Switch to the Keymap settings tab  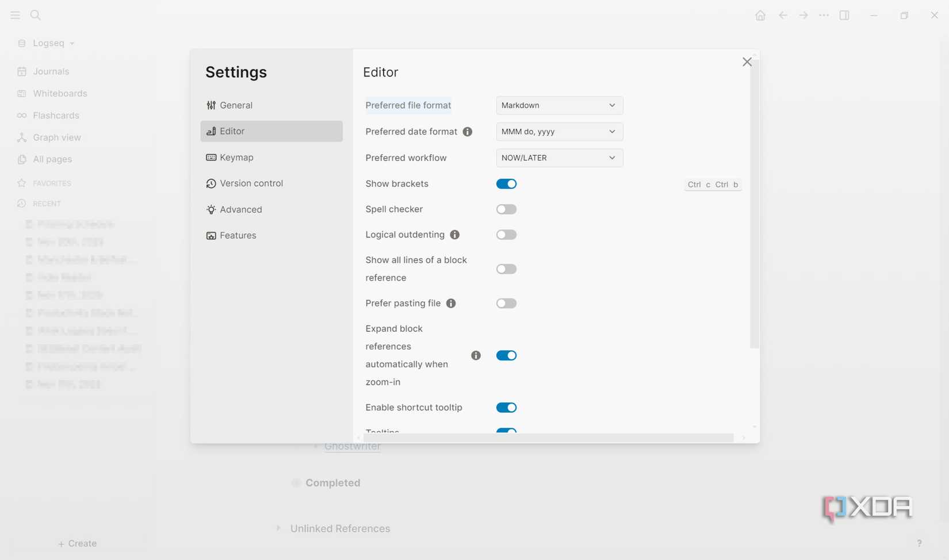(x=236, y=158)
